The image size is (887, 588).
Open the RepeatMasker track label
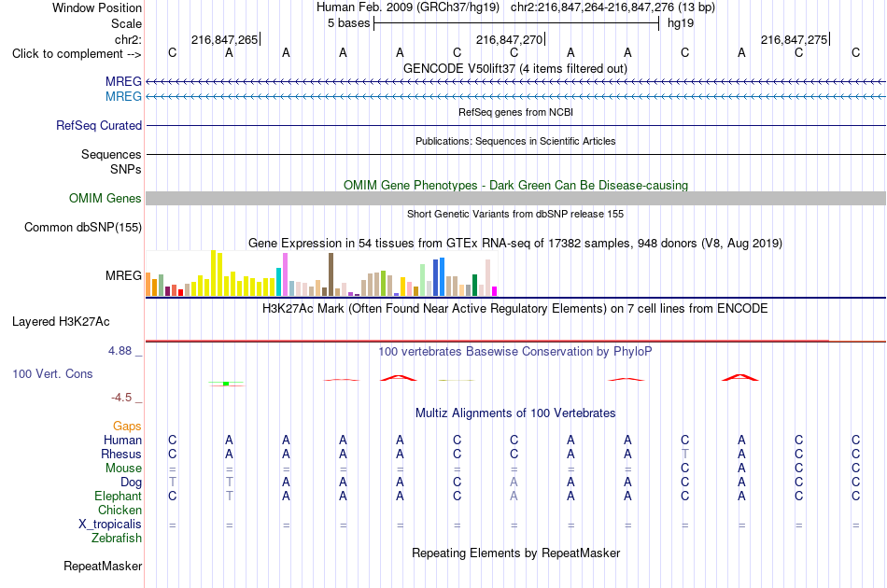pos(103,566)
